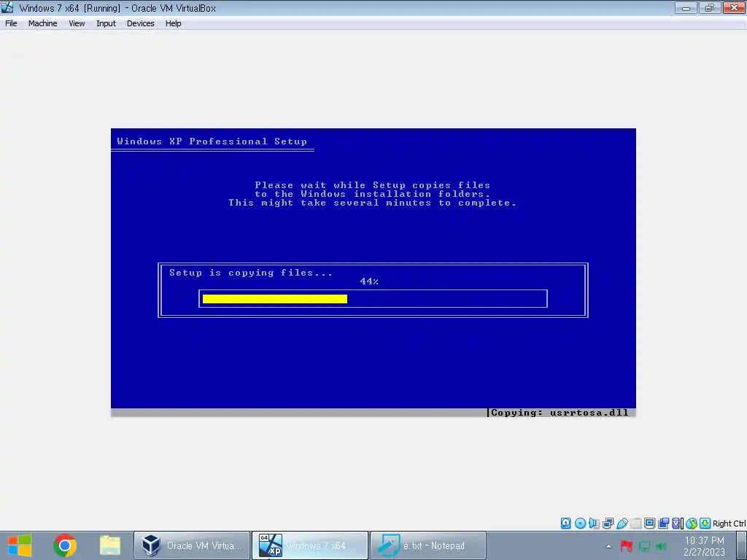Switch to Windows 7 x64 VM taskbar button
747x560 pixels.
pos(309,545)
